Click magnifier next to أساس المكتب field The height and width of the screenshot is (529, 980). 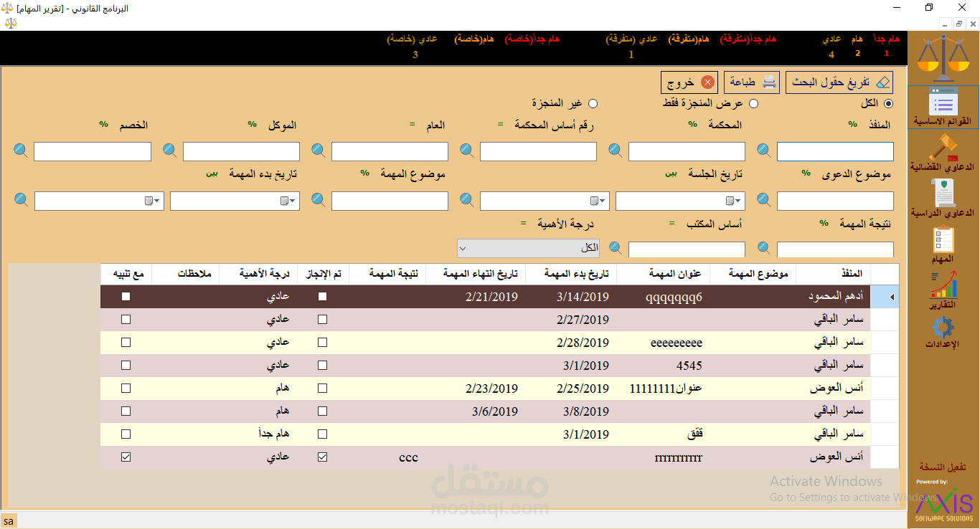616,248
